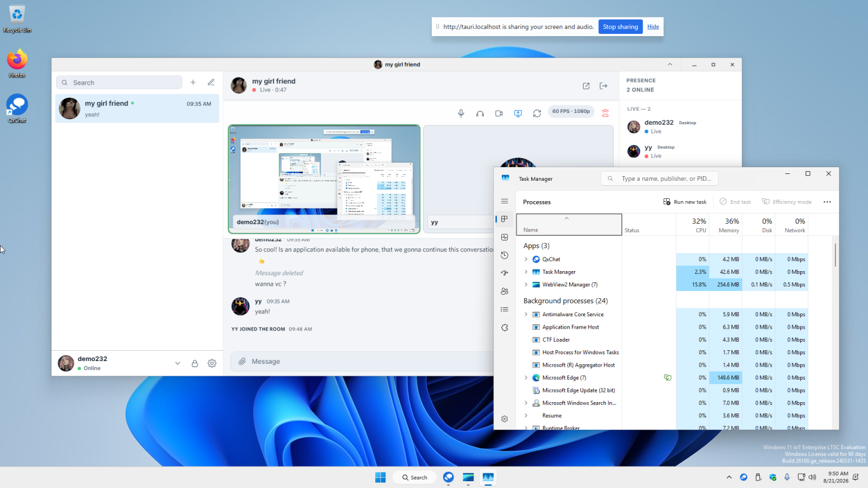The height and width of the screenshot is (488, 868).
Task: Click Run new task button
Action: coord(685,202)
